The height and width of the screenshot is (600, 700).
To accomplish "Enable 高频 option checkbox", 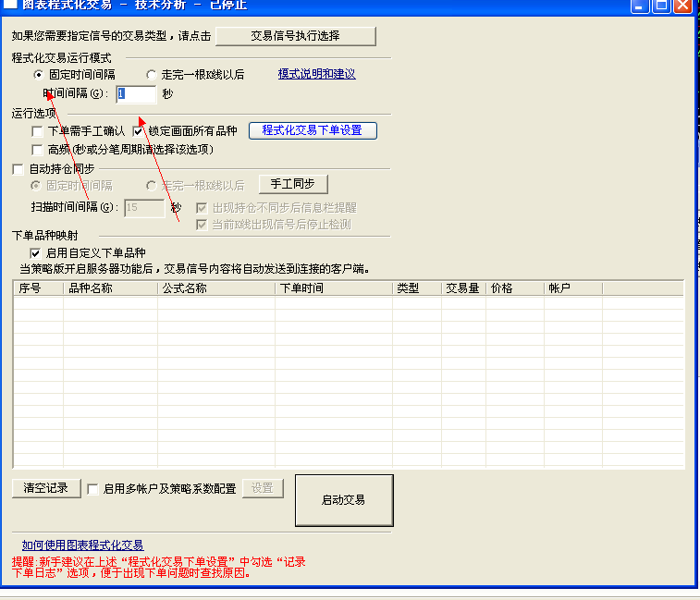I will pyautogui.click(x=37, y=150).
